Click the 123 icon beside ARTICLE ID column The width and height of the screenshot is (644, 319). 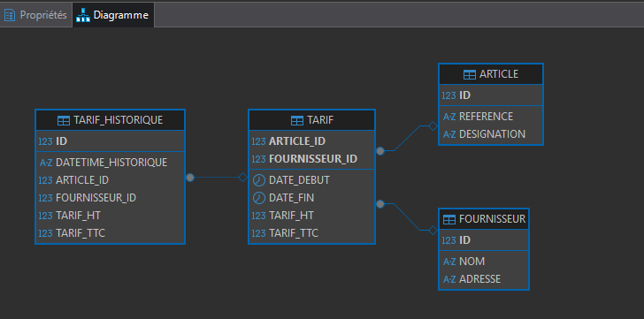pos(448,95)
